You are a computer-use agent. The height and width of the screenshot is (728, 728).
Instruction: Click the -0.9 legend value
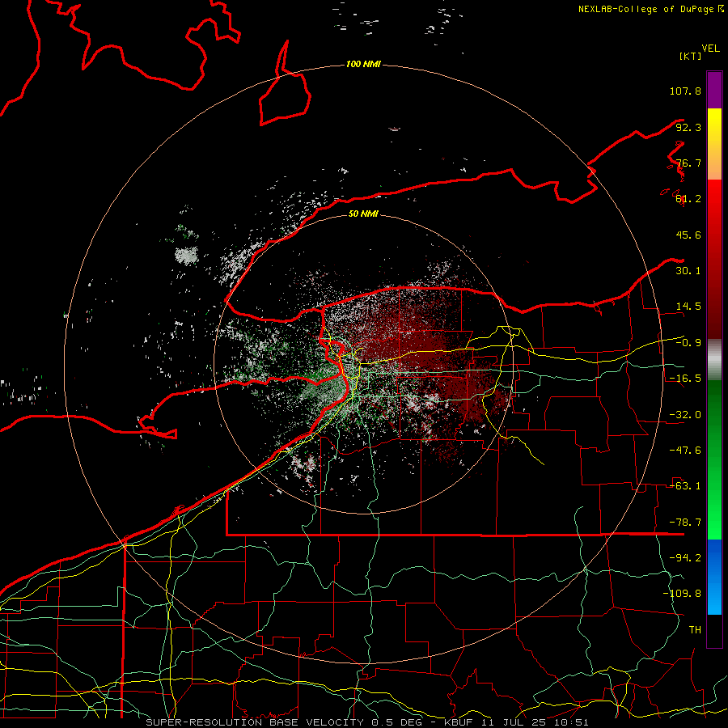(x=688, y=343)
